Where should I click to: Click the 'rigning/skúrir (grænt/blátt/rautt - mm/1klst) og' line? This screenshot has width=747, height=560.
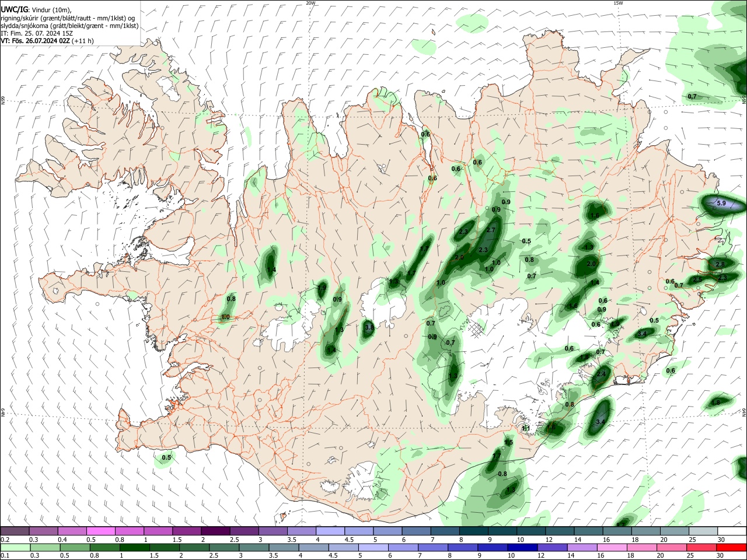pyautogui.click(x=68, y=17)
